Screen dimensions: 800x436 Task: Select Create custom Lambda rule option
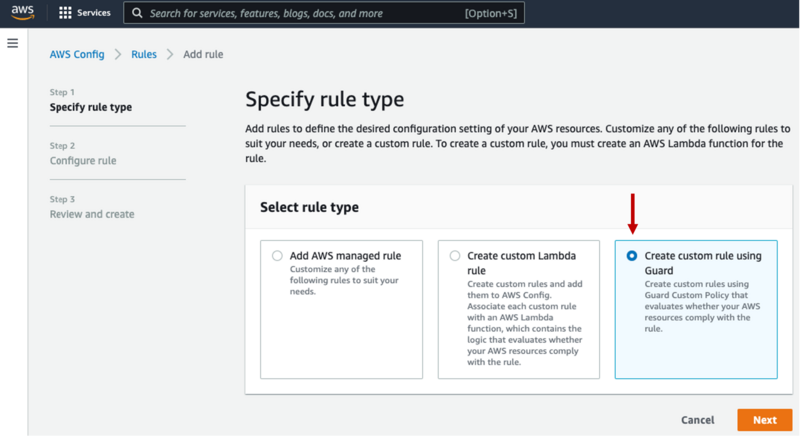coord(455,256)
